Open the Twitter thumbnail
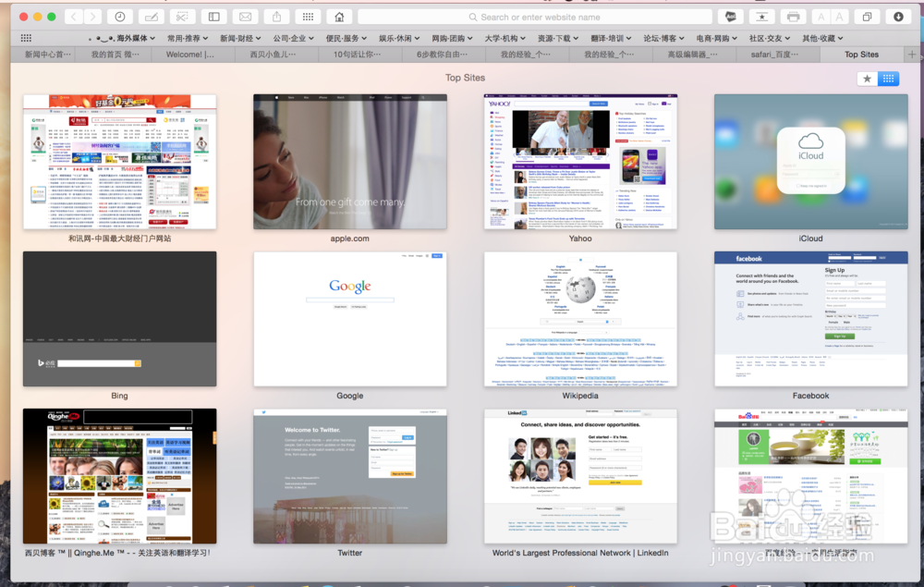924x587 pixels. [x=350, y=476]
